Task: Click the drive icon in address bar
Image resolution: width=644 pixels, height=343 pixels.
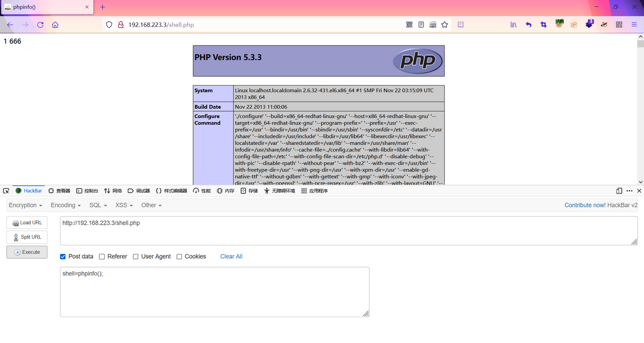Action: point(433,25)
